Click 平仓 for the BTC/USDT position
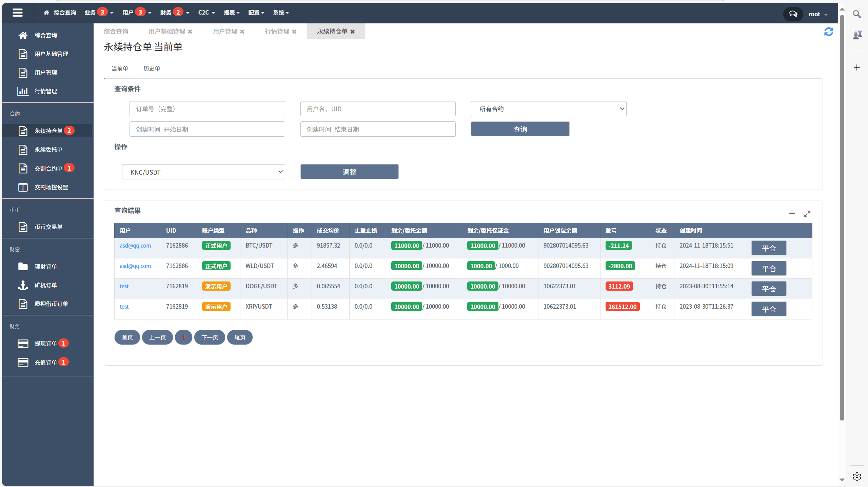This screenshot has width=868, height=487. (769, 248)
